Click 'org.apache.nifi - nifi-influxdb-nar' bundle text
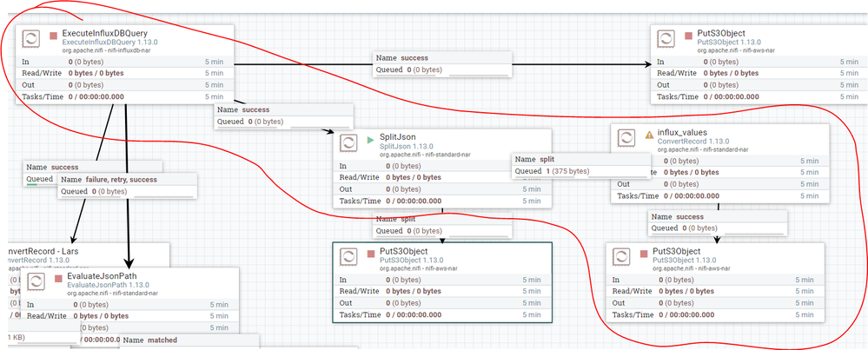Screen dimensions: 868x350 point(107,50)
